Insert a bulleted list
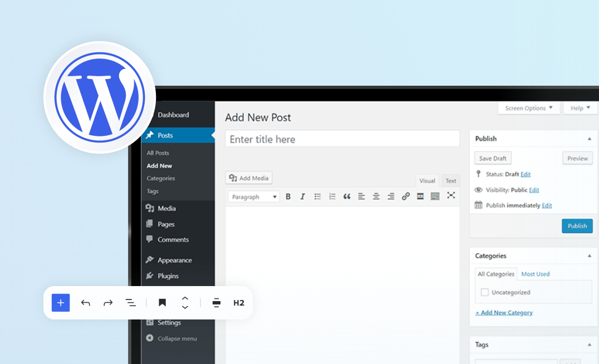 click(317, 196)
